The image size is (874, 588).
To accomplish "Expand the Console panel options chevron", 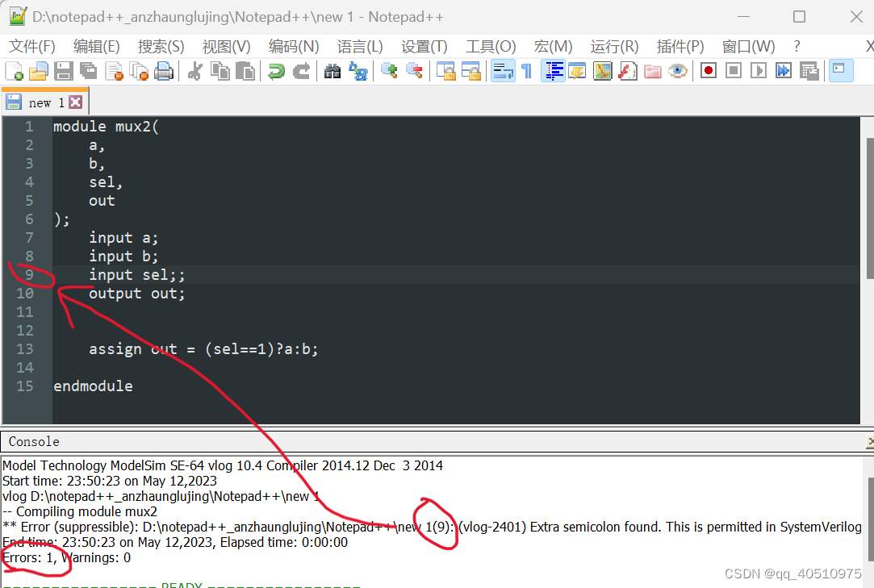I will point(868,441).
